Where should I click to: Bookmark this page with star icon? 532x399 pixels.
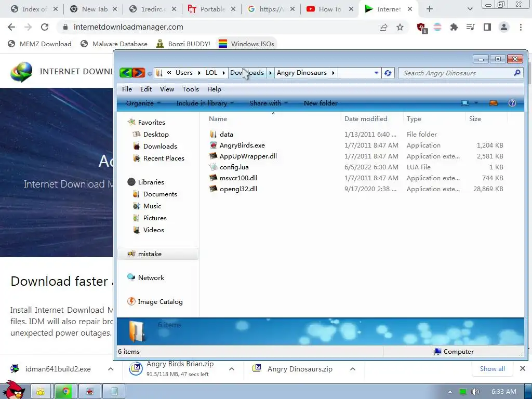tap(400, 27)
